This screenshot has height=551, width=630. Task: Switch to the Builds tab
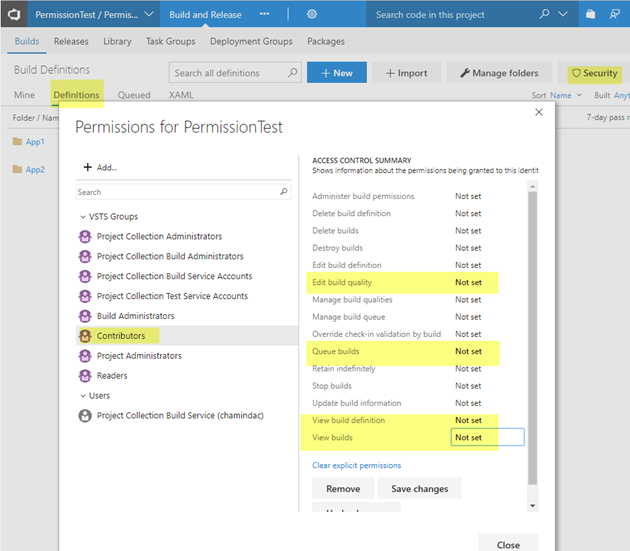coord(27,41)
